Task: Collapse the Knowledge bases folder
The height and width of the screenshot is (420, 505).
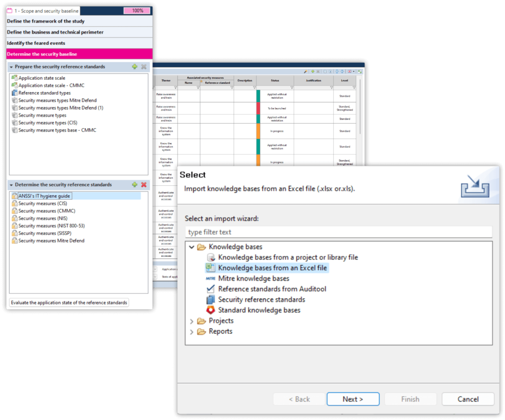Action: [191, 247]
